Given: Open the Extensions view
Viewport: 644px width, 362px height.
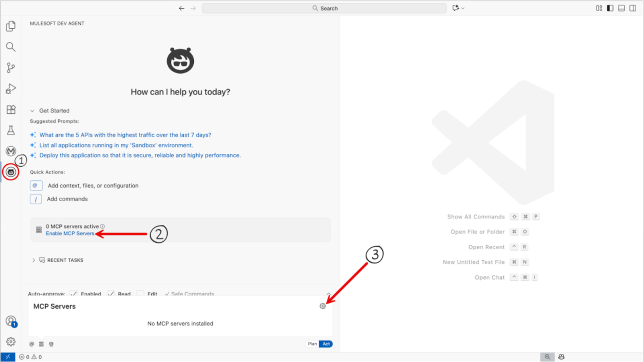Looking at the screenshot, I should point(10,109).
